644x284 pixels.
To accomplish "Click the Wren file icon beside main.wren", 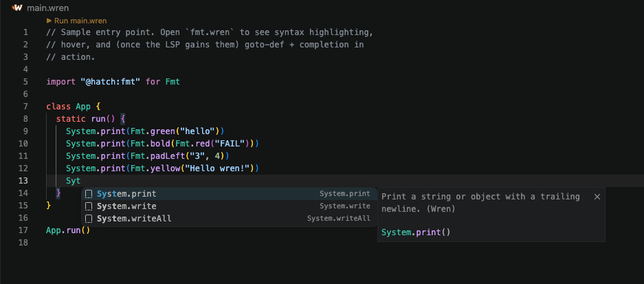I will coord(17,8).
